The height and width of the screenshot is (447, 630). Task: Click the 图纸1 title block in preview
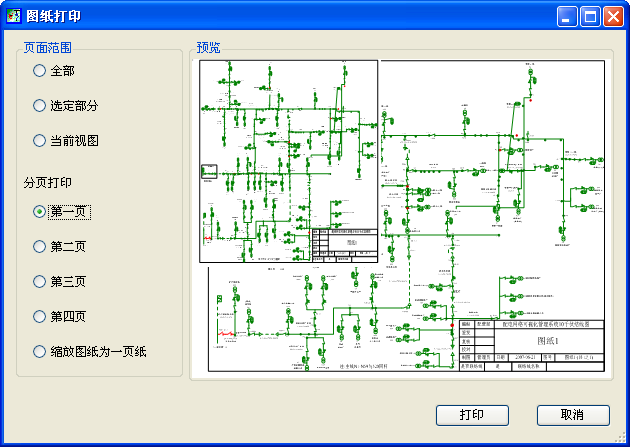pos(532,346)
